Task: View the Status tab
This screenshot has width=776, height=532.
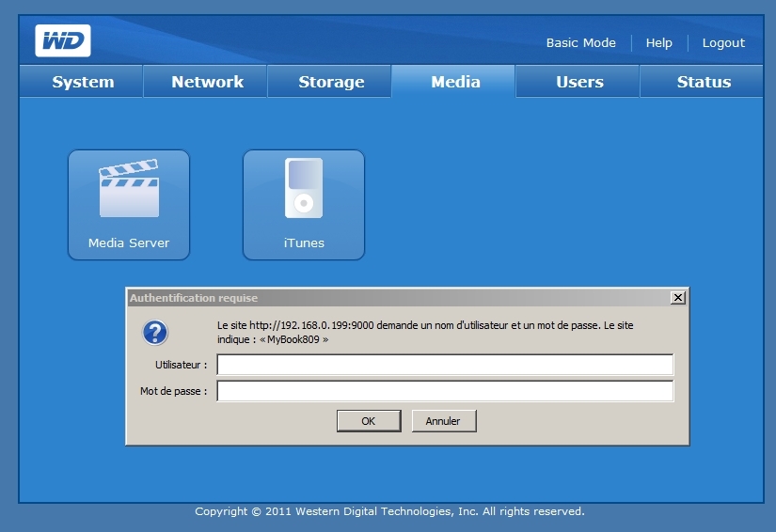Action: (702, 82)
